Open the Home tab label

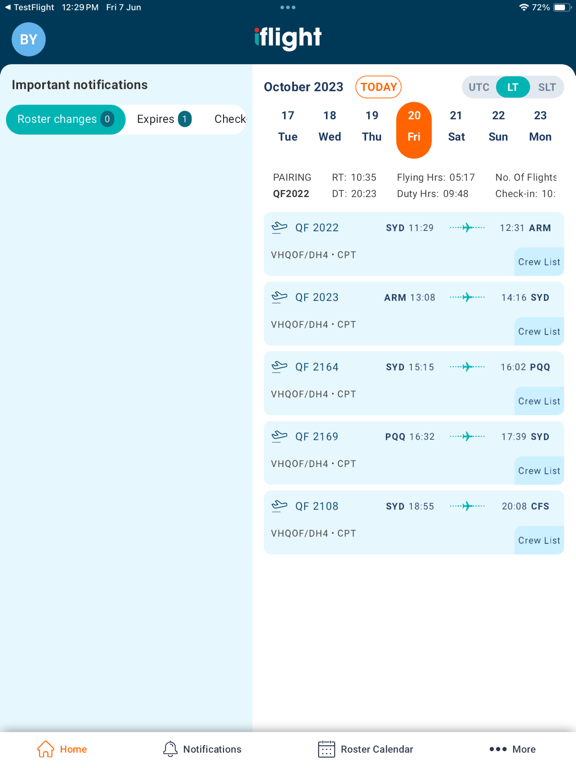point(73,749)
